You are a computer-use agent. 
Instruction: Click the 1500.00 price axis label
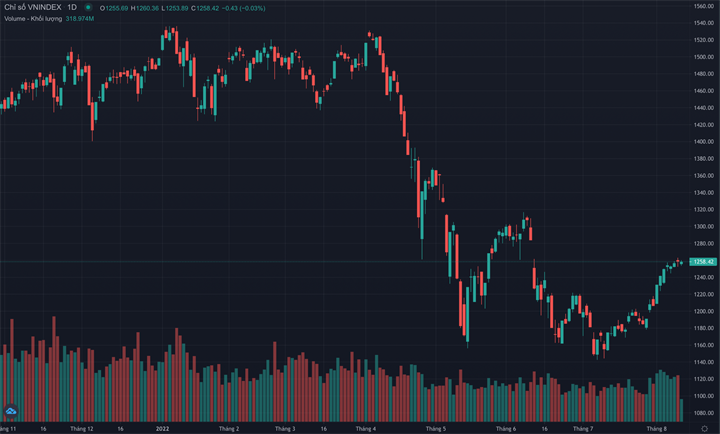(704, 57)
